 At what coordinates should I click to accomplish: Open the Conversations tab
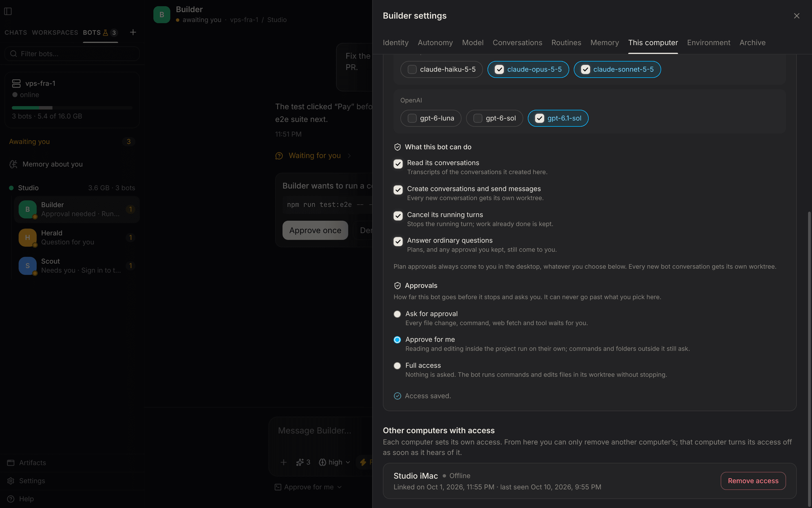tap(517, 43)
